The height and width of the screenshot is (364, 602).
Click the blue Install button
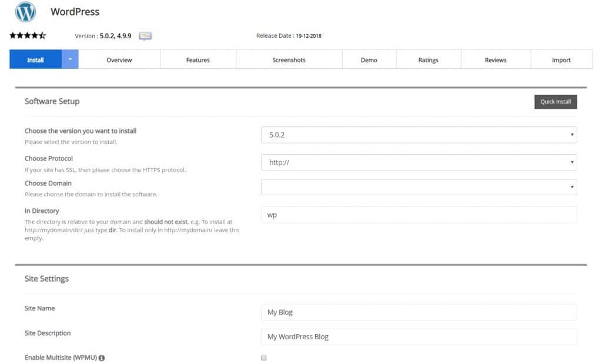click(35, 59)
